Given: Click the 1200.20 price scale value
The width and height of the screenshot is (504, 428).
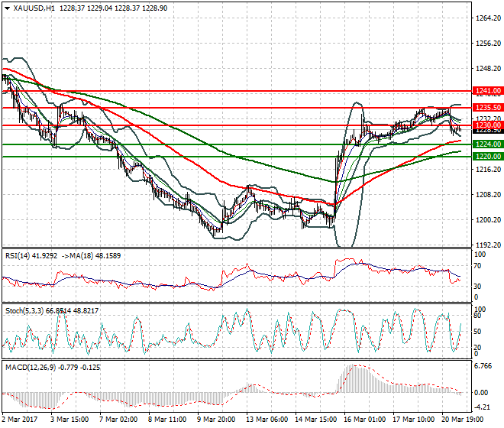Looking at the screenshot, I should point(488,220).
